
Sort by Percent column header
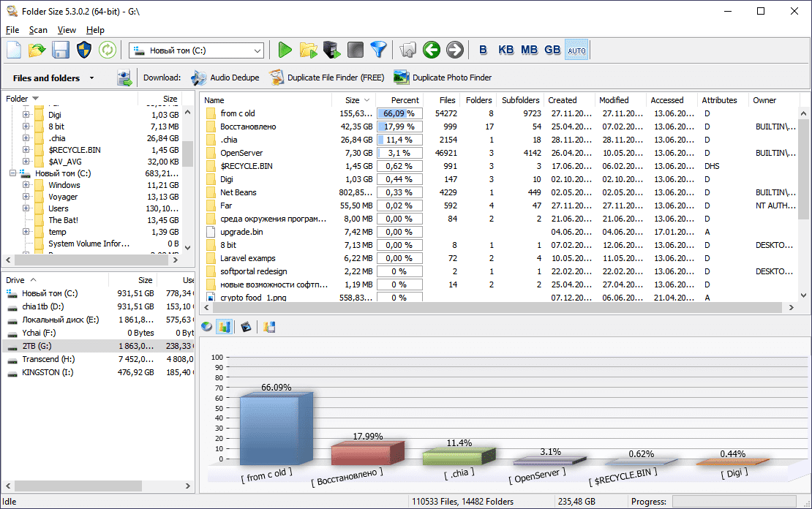(x=399, y=100)
